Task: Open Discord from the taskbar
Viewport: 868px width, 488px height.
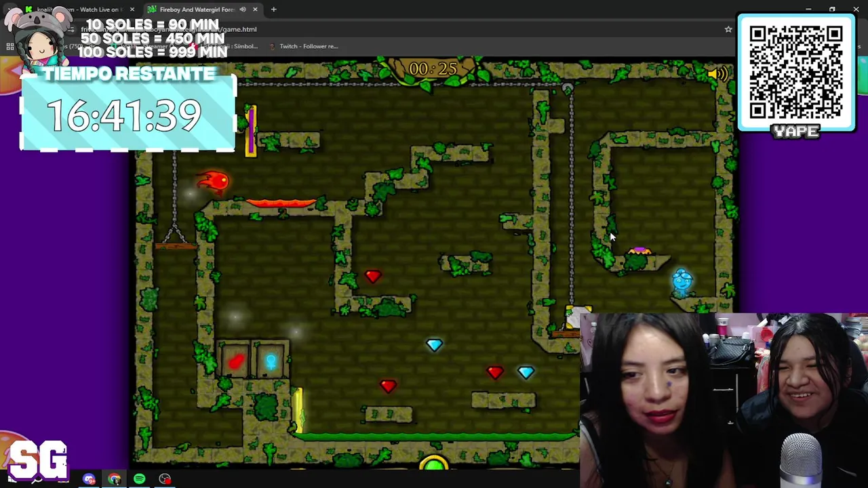Action: [x=89, y=479]
